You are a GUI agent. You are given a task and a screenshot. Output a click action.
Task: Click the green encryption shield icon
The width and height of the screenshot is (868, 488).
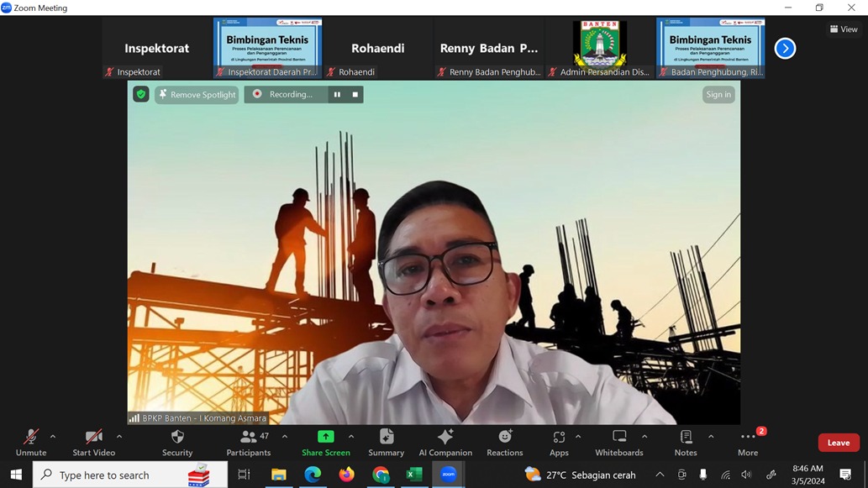pos(141,95)
